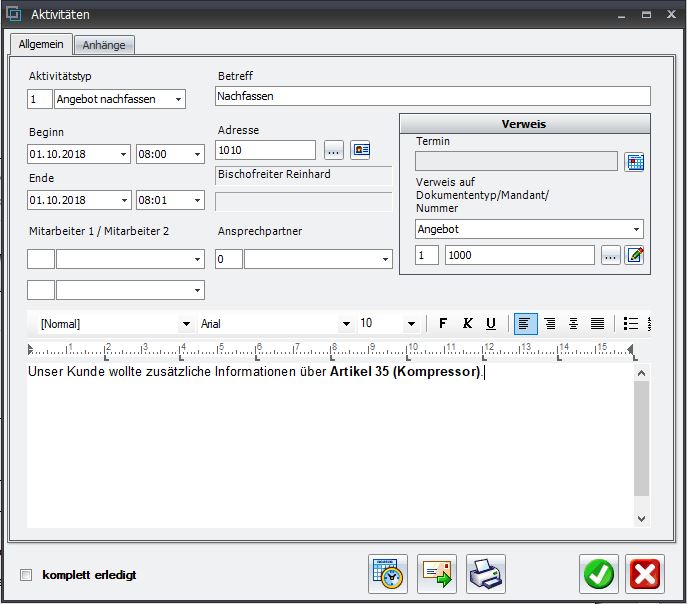Open the address card icon next to Adresse
The width and height of the screenshot is (687, 604).
pos(361,150)
